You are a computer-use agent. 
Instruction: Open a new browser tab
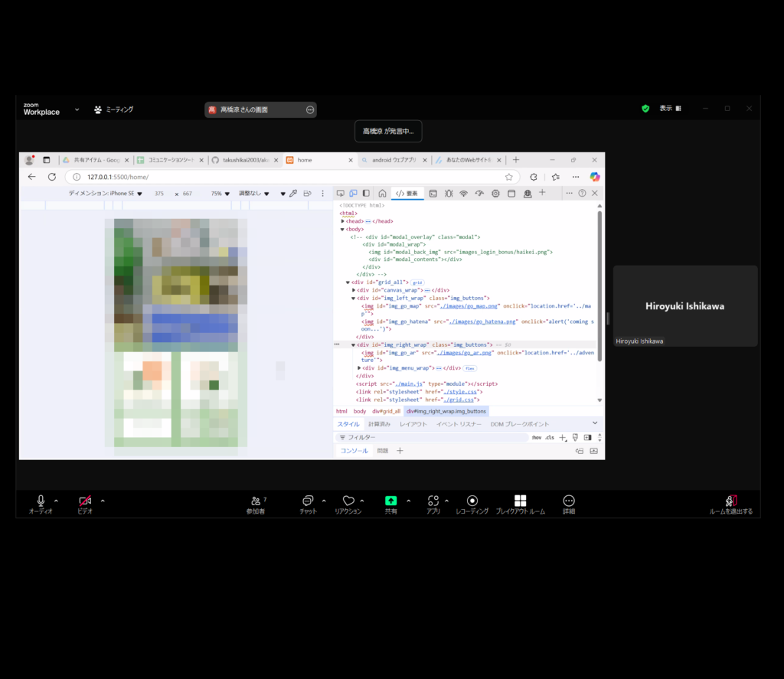tap(516, 160)
